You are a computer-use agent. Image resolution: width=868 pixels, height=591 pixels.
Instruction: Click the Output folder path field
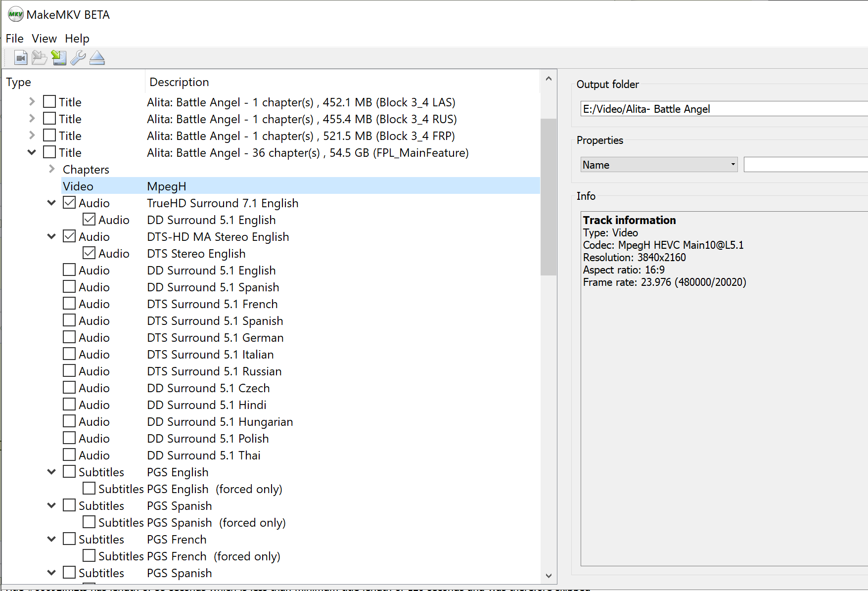click(724, 109)
